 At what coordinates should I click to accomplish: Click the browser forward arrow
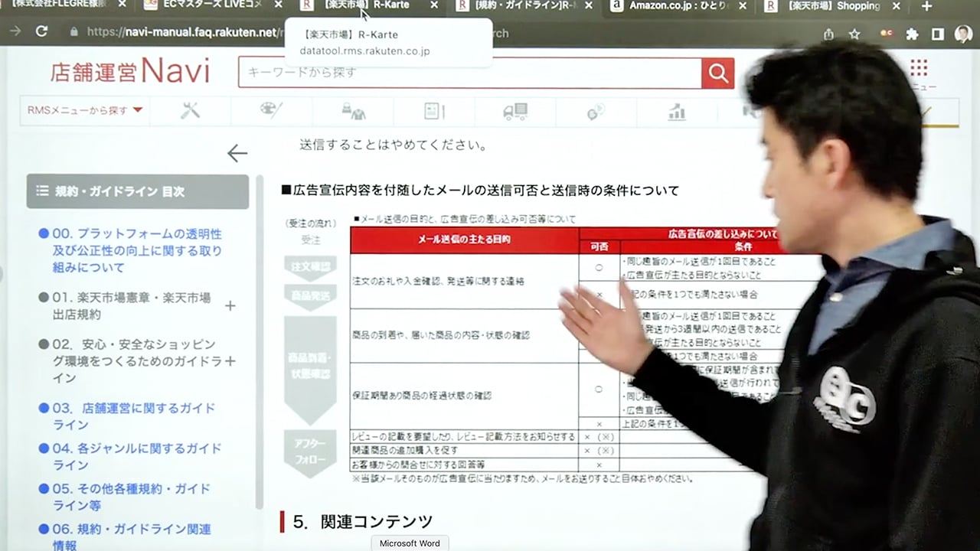point(16,32)
